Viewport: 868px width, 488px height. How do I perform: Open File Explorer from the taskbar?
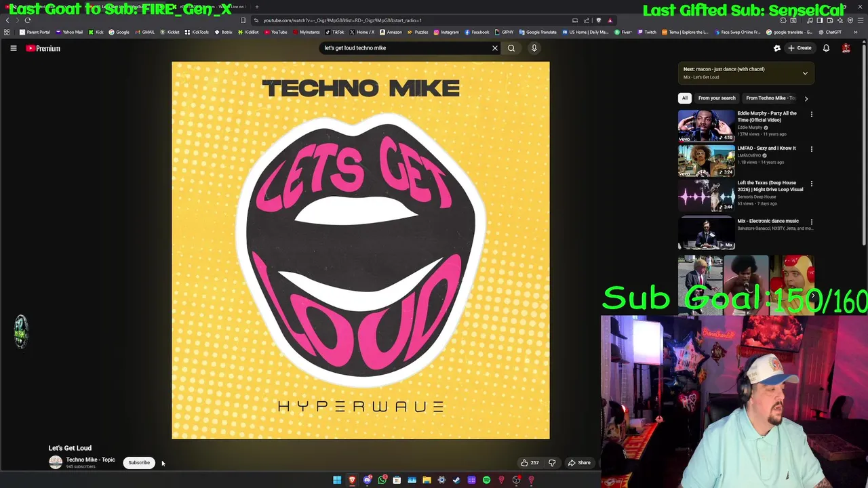pyautogui.click(x=427, y=481)
